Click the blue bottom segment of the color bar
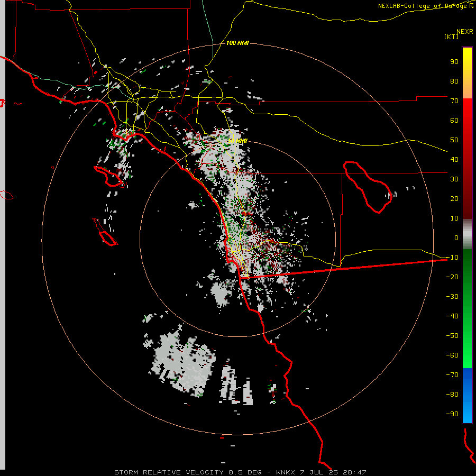The width and height of the screenshot is (476, 476). [x=467, y=396]
